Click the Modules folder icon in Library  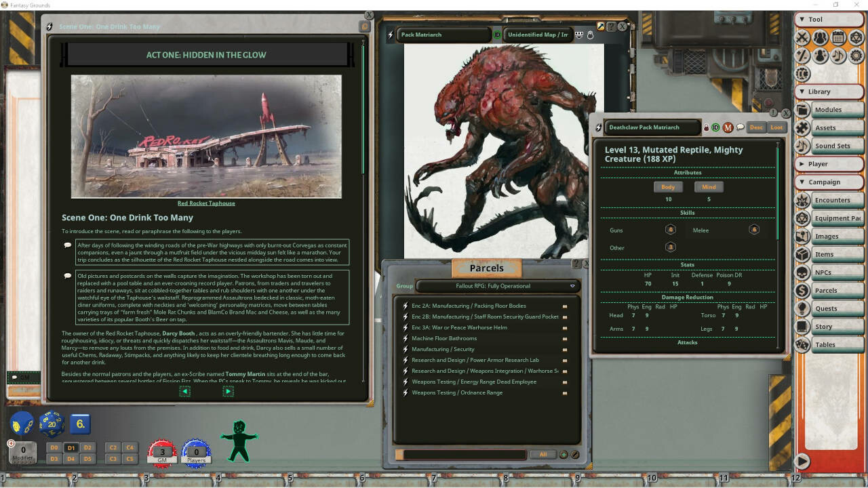[803, 110]
